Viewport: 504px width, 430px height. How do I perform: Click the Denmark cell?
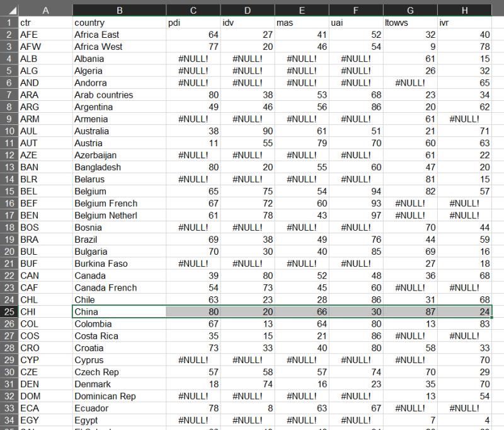(x=119, y=384)
